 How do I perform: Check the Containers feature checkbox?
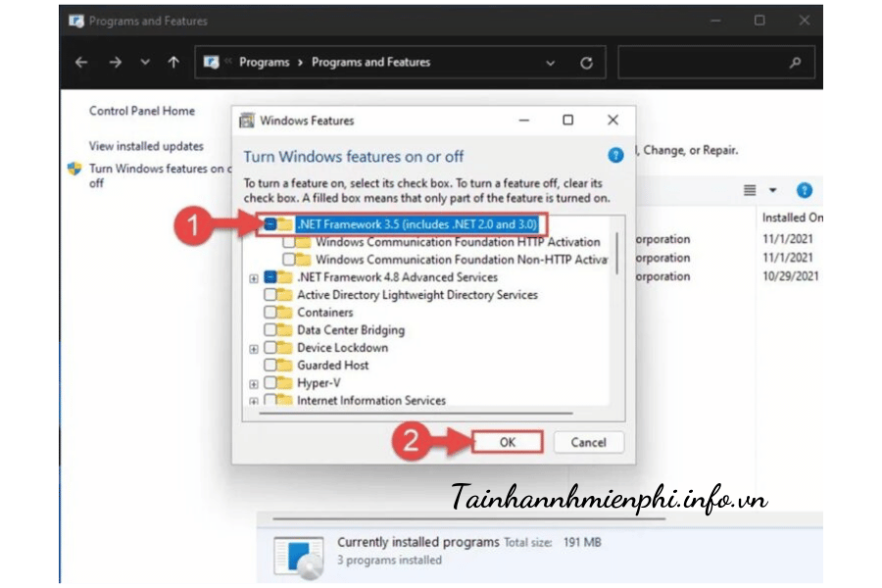click(270, 313)
